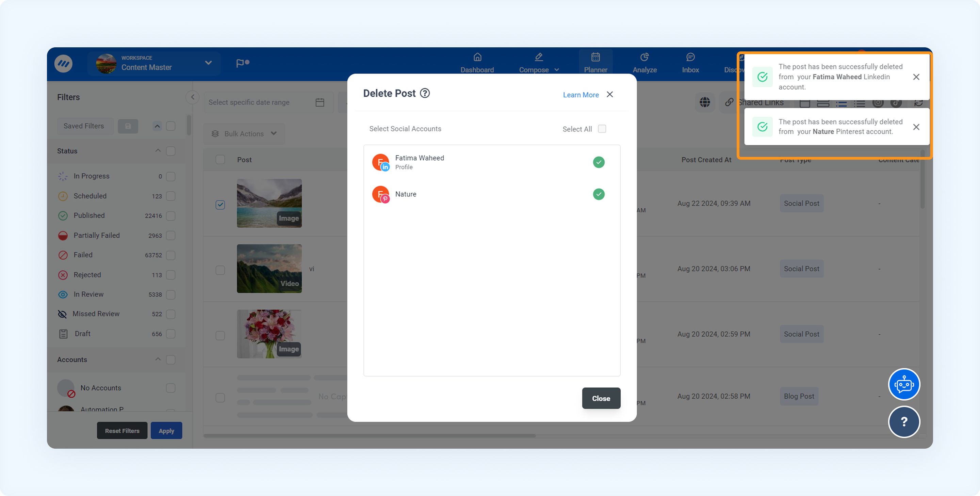The width and height of the screenshot is (980, 496).
Task: Click the Saved Filters button
Action: [x=85, y=126]
